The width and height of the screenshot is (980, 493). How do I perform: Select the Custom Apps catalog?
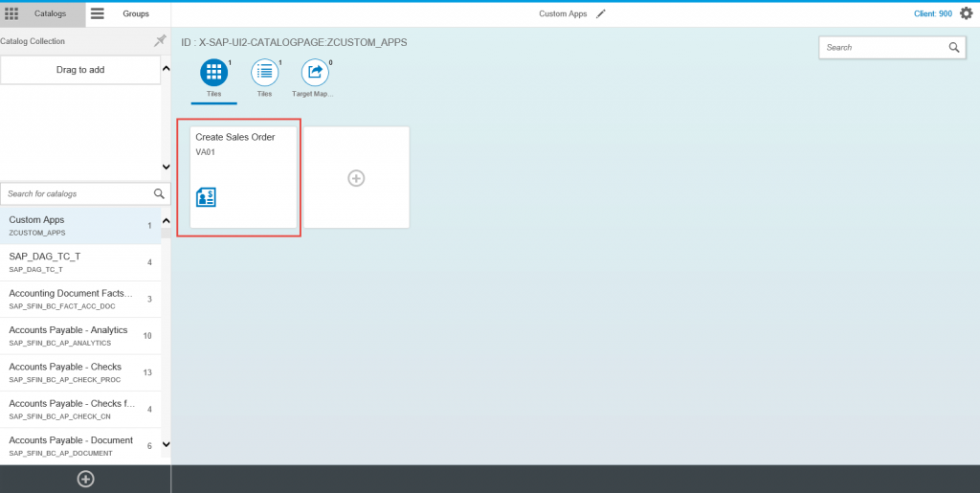(80, 226)
